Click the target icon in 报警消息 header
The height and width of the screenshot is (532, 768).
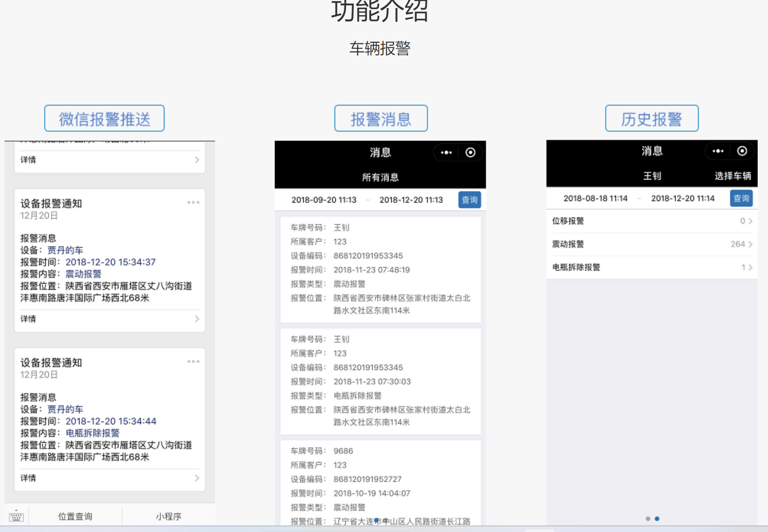pos(470,153)
